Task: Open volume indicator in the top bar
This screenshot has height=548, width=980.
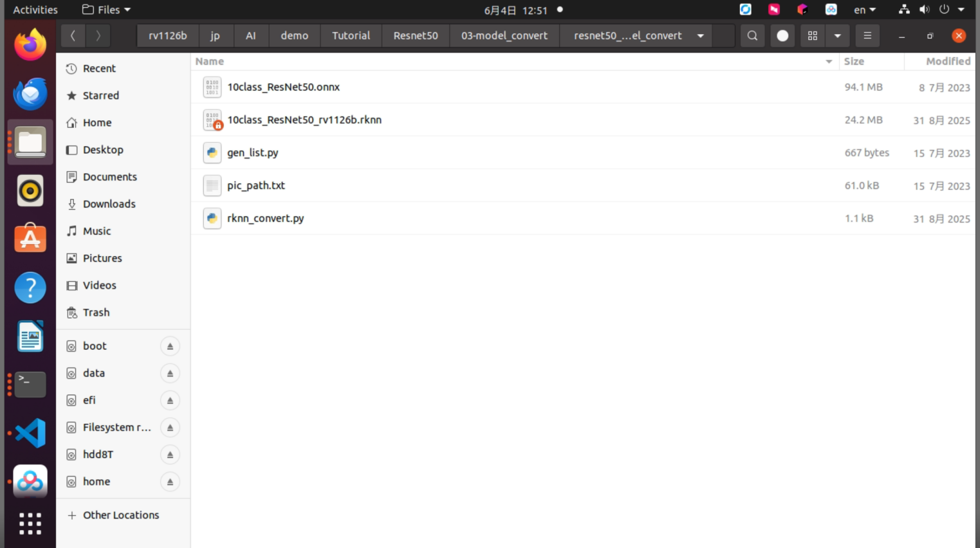Action: pos(924,10)
